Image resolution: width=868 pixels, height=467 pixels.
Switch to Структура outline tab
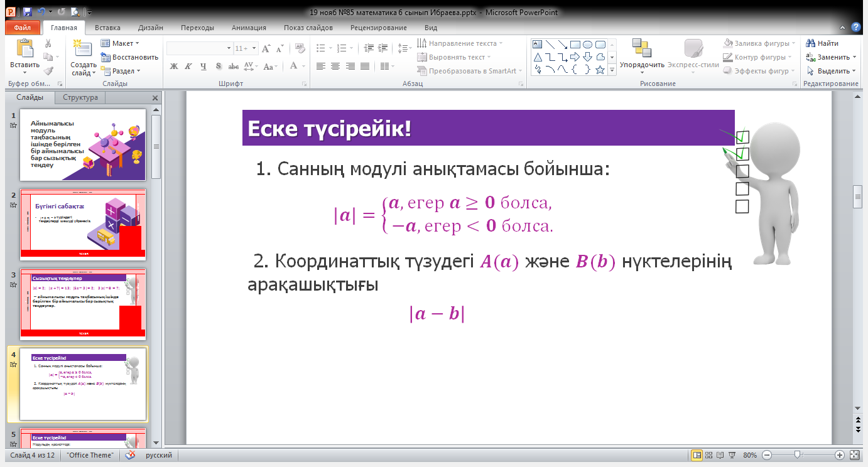tap(80, 97)
